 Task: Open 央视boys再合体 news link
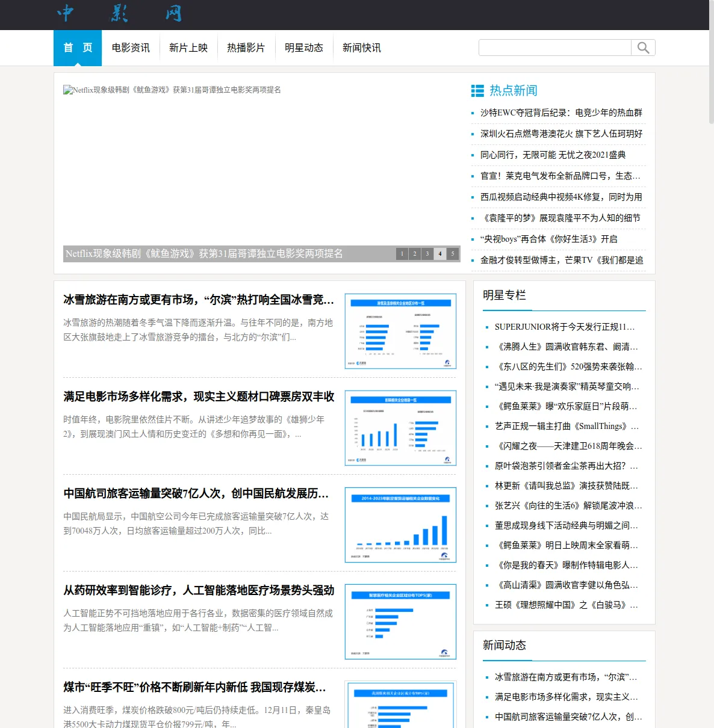(x=549, y=239)
